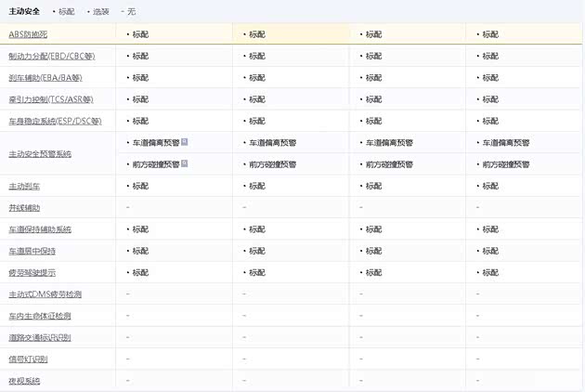Image resolution: width=585 pixels, height=392 pixels.
Task: Click the 刹车辅助(EBA/BA等) link
Action: point(50,77)
